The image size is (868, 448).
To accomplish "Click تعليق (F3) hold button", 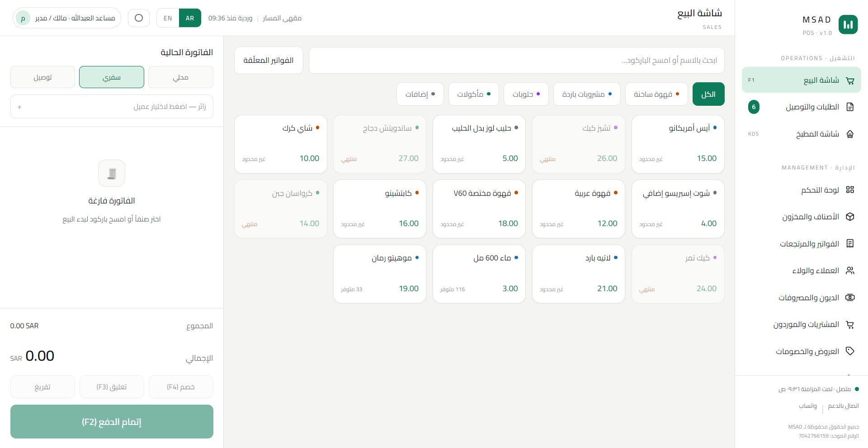I will tap(112, 387).
